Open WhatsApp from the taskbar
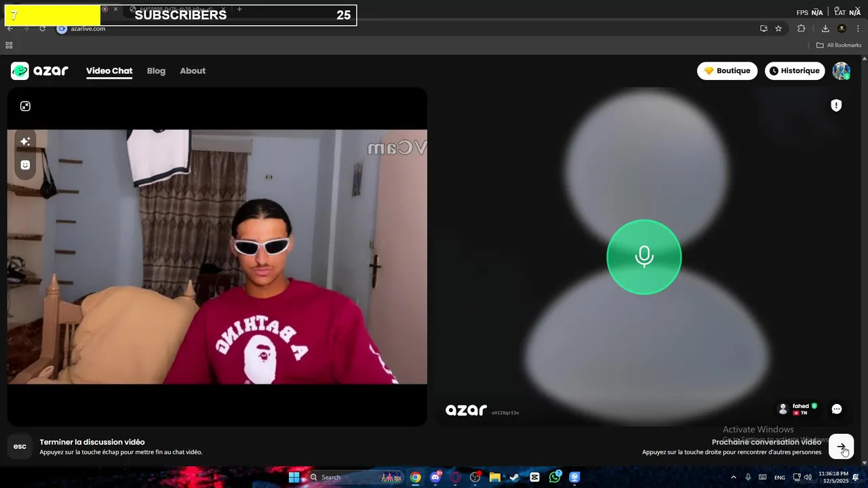 tap(555, 477)
